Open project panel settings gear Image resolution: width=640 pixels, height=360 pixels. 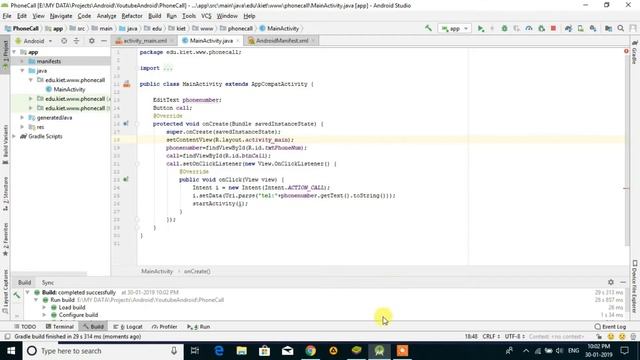(x=91, y=41)
